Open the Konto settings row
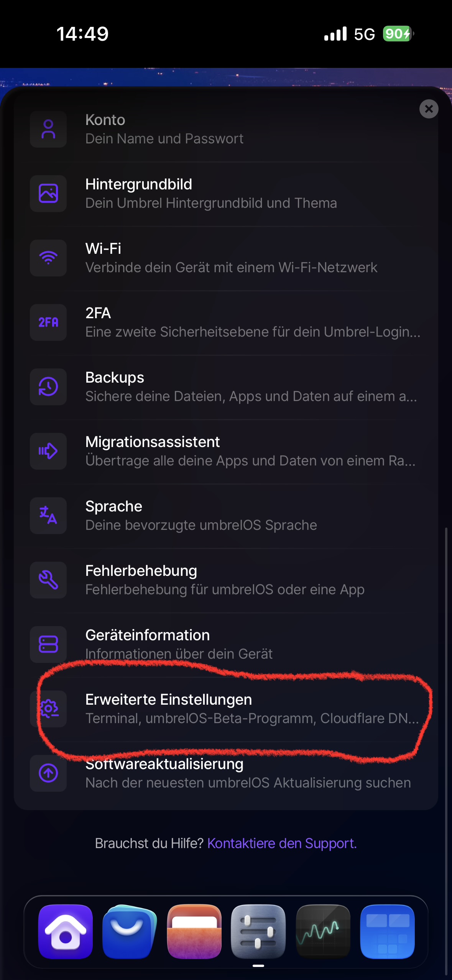452x980 pixels. 230,129
